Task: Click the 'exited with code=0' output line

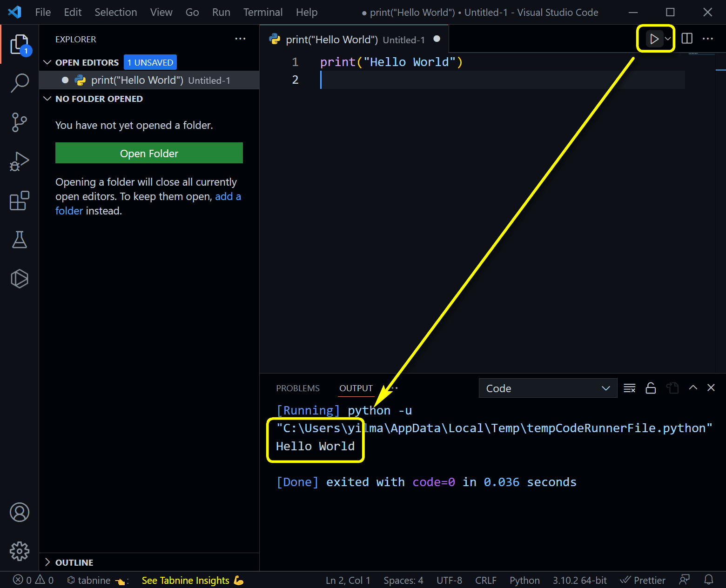Action: click(x=426, y=482)
